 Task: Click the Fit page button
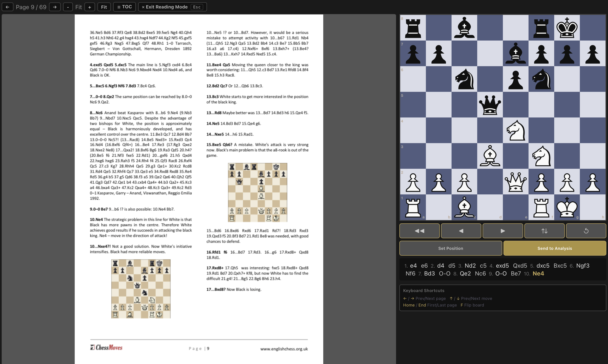(104, 7)
